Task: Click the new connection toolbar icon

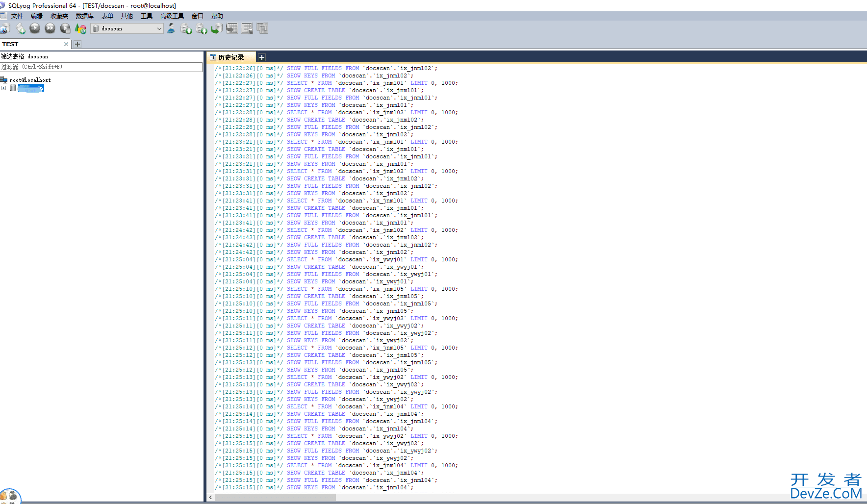Action: pyautogui.click(x=5, y=28)
